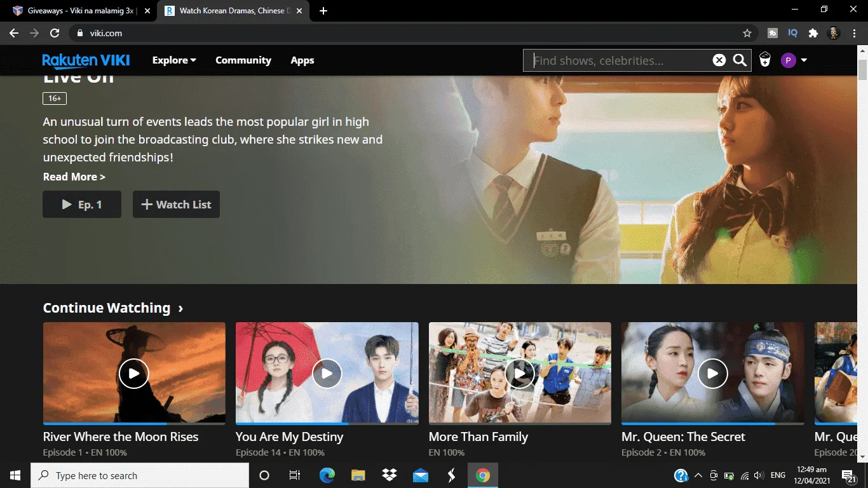This screenshot has width=868, height=488.
Task: Open Cortana circle icon on taskbar
Action: (264, 475)
